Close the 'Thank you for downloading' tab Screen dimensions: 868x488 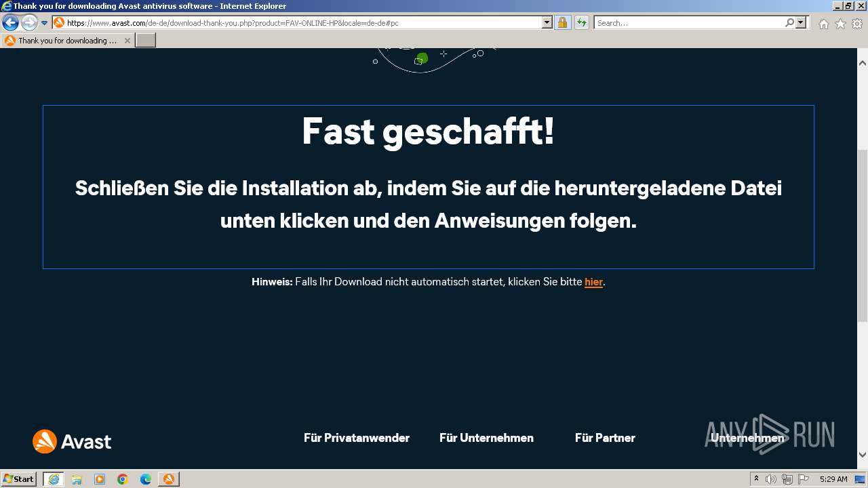(x=127, y=41)
